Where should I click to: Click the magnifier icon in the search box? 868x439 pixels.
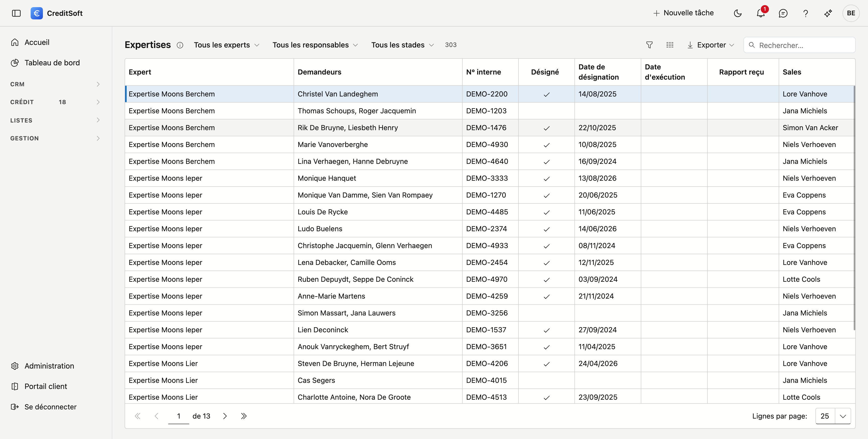pos(752,45)
